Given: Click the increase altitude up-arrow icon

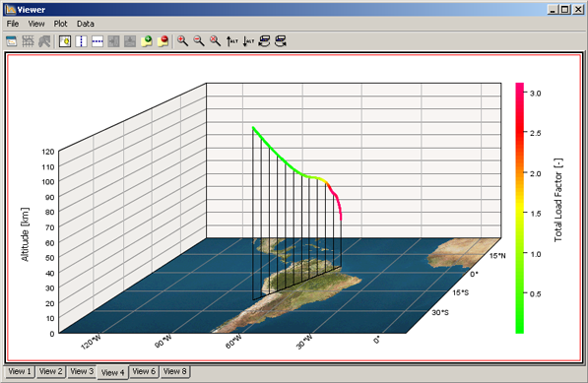Looking at the screenshot, I should 231,41.
